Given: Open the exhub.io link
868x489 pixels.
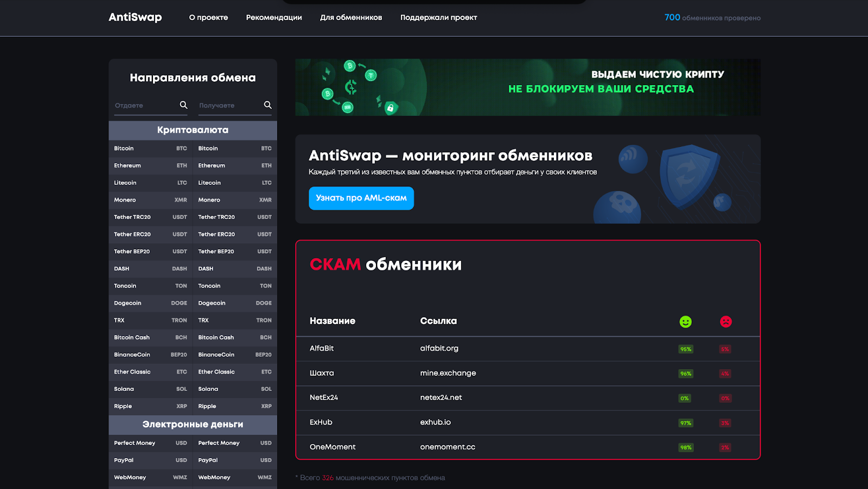Looking at the screenshot, I should (436, 422).
